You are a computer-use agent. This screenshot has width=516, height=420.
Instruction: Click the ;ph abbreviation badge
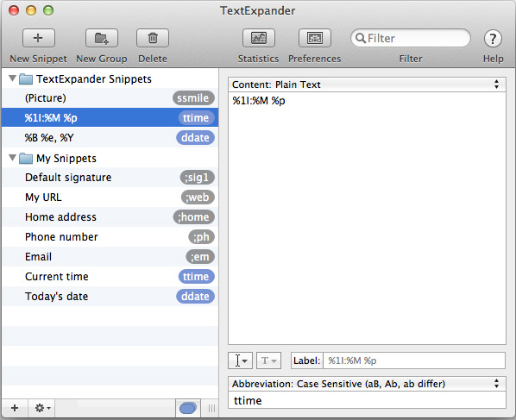point(201,237)
